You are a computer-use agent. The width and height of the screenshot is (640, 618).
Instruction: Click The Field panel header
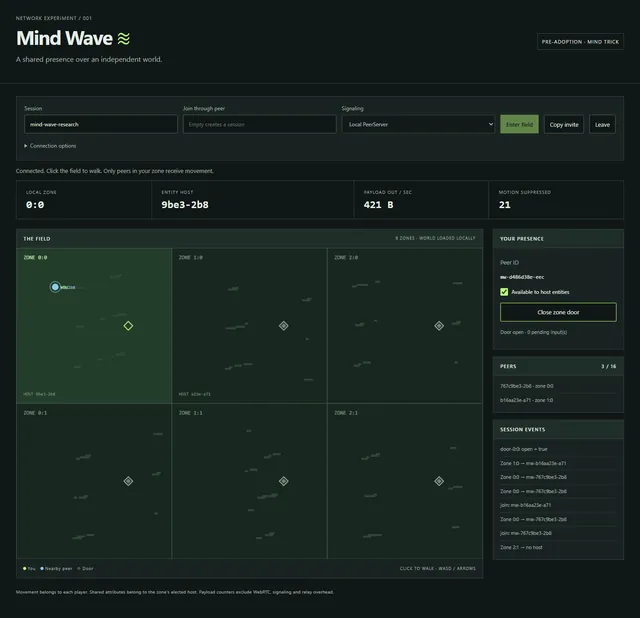(249, 239)
